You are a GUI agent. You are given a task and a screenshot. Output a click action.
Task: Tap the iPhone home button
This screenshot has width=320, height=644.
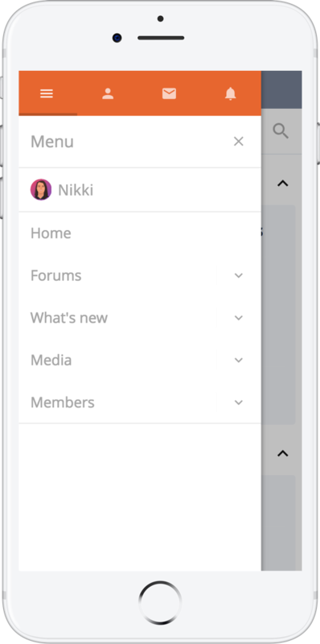click(x=160, y=602)
